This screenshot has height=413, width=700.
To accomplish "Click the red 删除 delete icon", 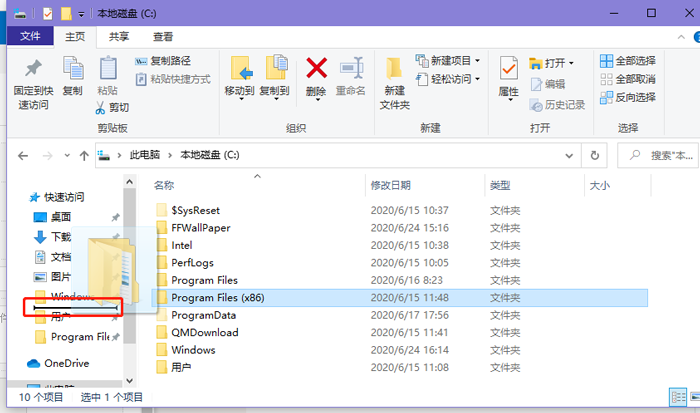I will tap(317, 68).
